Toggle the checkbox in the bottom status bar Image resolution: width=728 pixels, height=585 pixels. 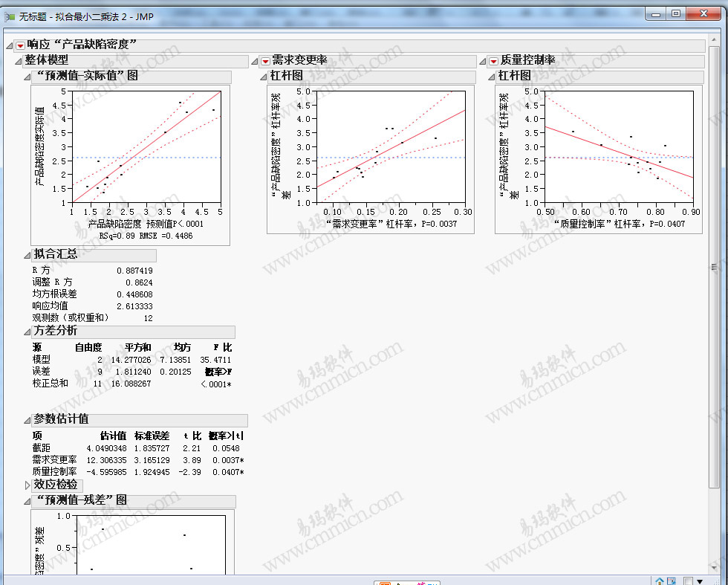[688, 581]
